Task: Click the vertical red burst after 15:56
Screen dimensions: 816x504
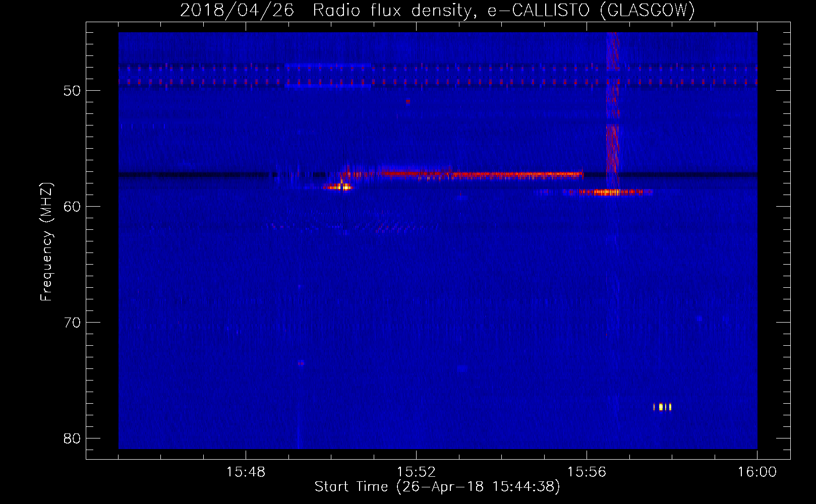Action: [612, 111]
